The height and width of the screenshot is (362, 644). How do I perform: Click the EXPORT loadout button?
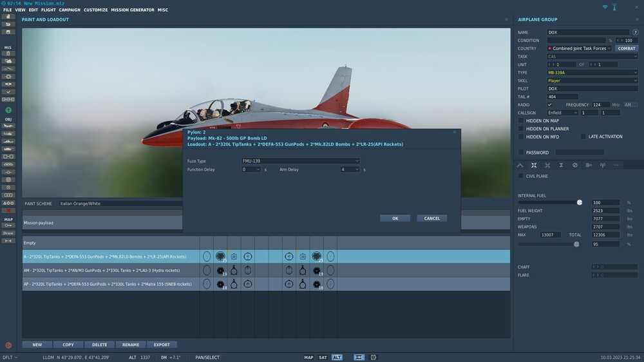click(x=162, y=345)
